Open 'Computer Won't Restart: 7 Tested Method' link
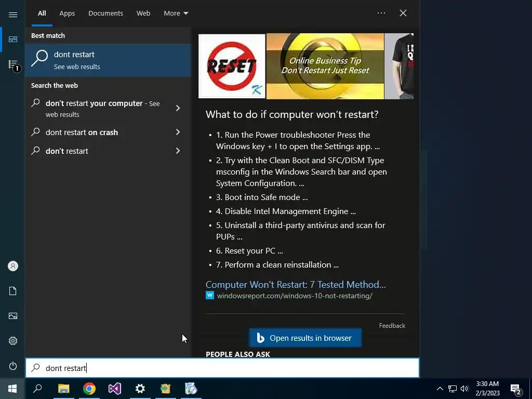The width and height of the screenshot is (532, 399). pos(296,284)
